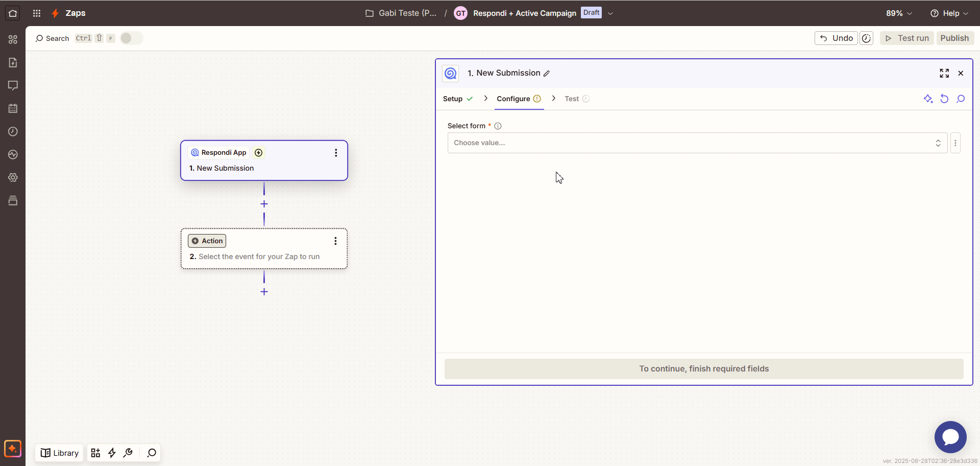Open the Gabi Teste folder breadcrumb
This screenshot has width=980, height=466.
401,13
